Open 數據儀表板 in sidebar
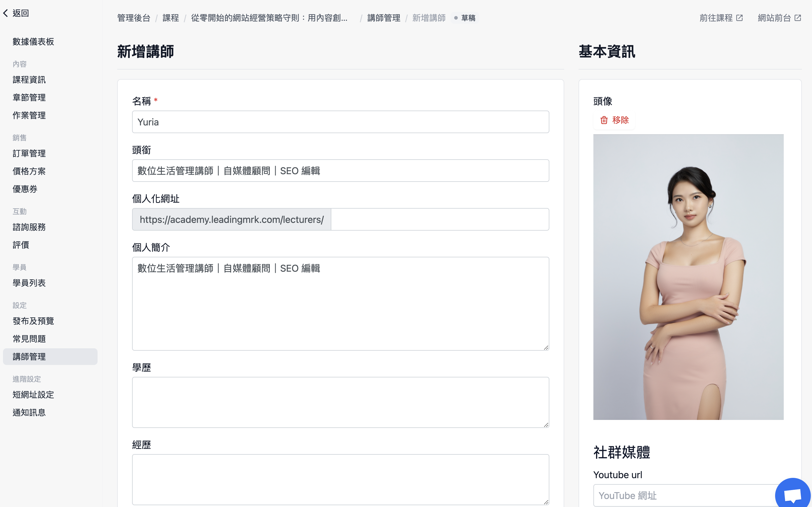812x507 pixels. (x=33, y=42)
